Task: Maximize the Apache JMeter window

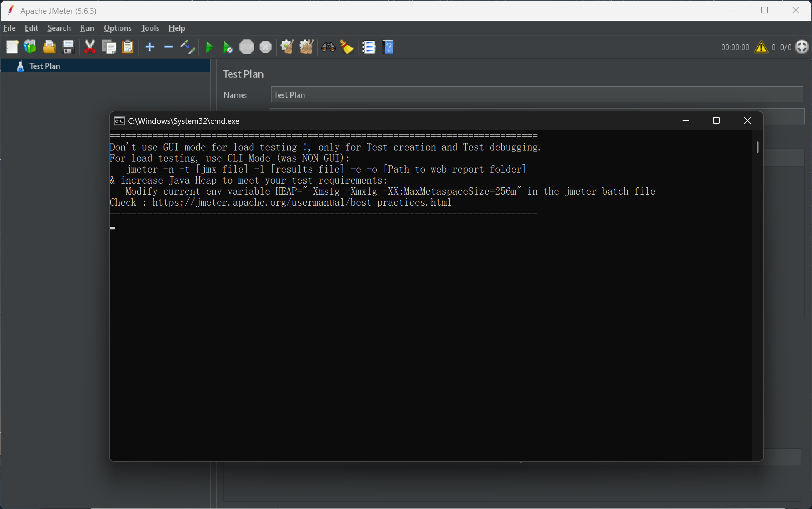Action: [x=765, y=10]
